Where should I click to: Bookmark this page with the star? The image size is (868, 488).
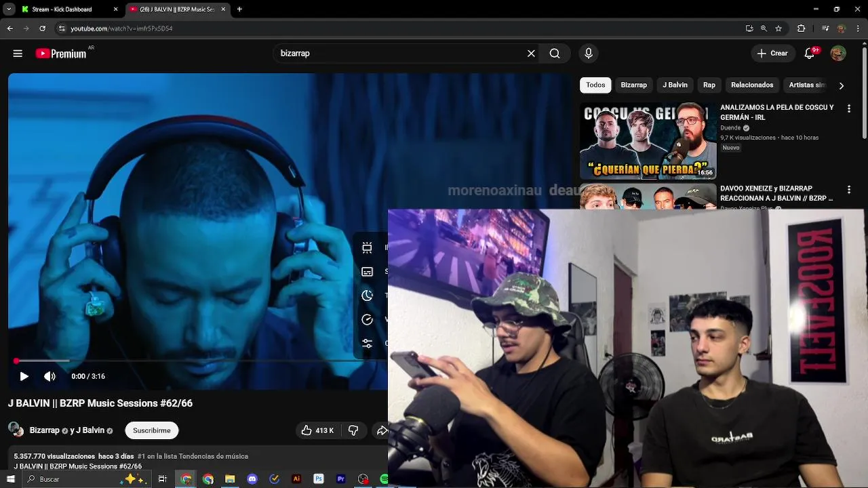pyautogui.click(x=778, y=28)
